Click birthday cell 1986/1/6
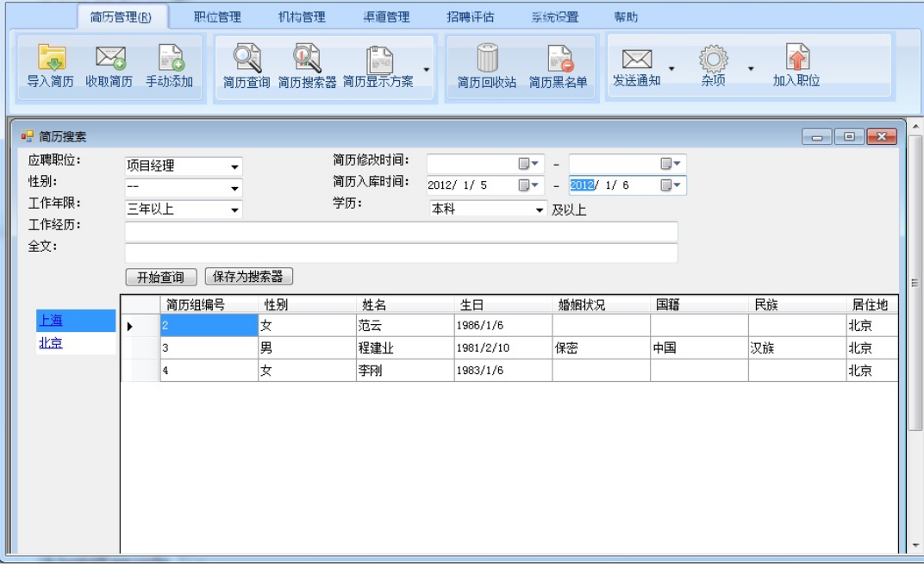Viewport: 924px width, 569px height. click(503, 326)
